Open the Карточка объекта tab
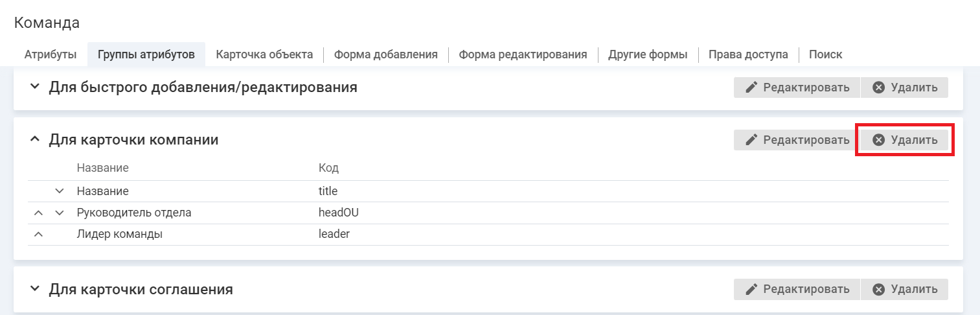The height and width of the screenshot is (315, 980). click(x=264, y=54)
